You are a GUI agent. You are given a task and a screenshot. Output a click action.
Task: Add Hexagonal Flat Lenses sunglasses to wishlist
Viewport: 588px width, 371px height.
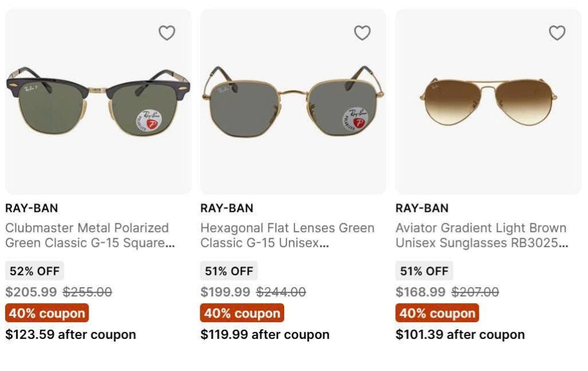(x=362, y=33)
